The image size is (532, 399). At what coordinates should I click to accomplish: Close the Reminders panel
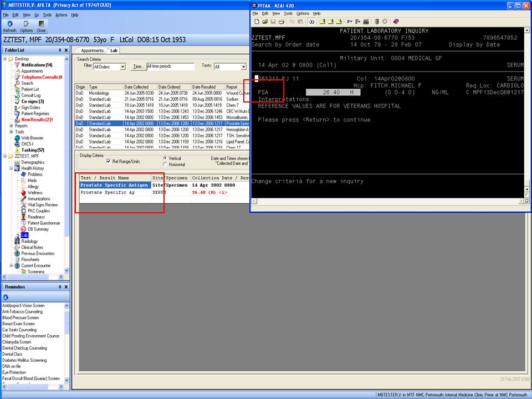(66, 287)
